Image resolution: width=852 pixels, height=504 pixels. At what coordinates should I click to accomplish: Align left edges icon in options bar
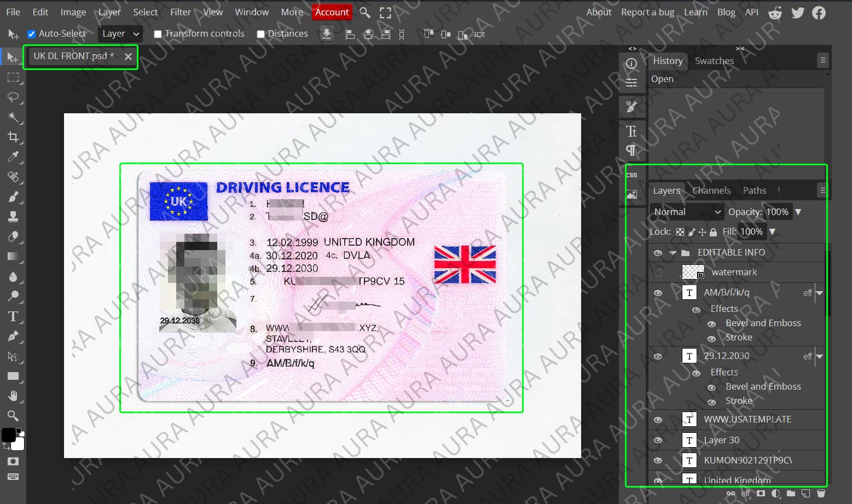[x=350, y=34]
